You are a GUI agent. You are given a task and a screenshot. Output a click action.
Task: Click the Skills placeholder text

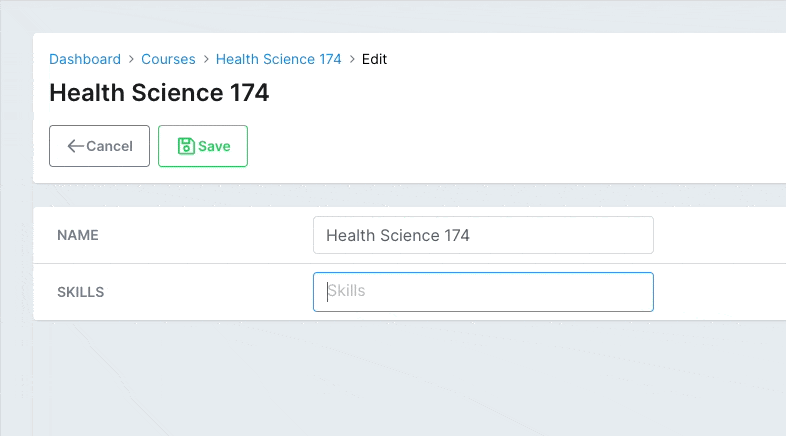coord(346,291)
